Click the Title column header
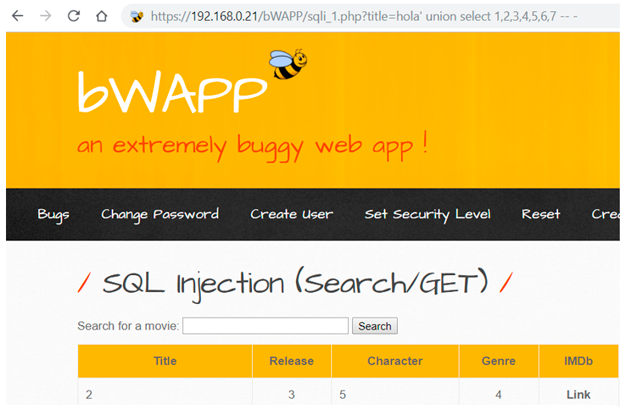 165,361
